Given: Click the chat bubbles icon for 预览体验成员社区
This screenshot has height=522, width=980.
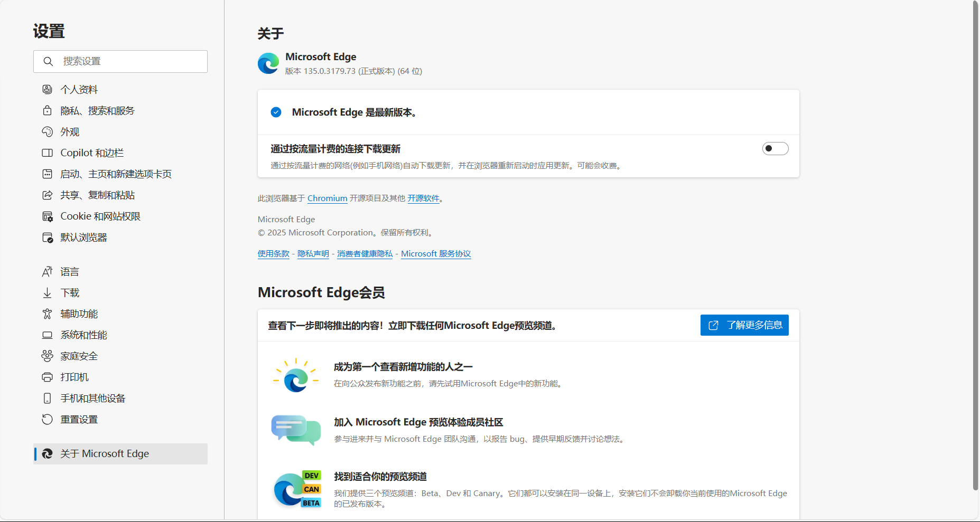Looking at the screenshot, I should (296, 430).
